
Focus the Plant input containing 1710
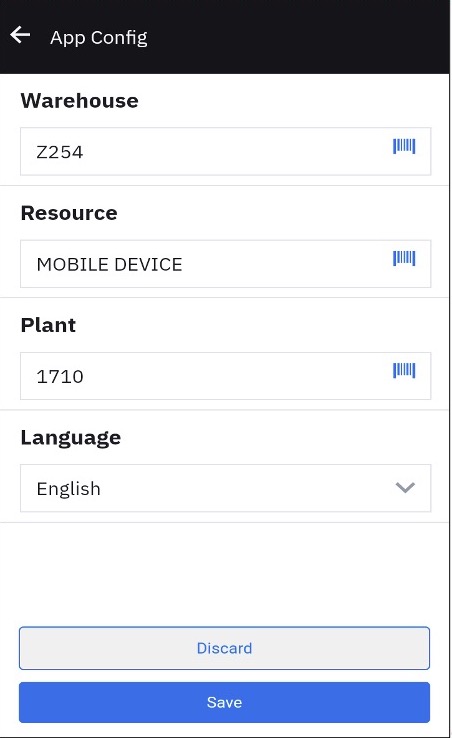(x=225, y=376)
